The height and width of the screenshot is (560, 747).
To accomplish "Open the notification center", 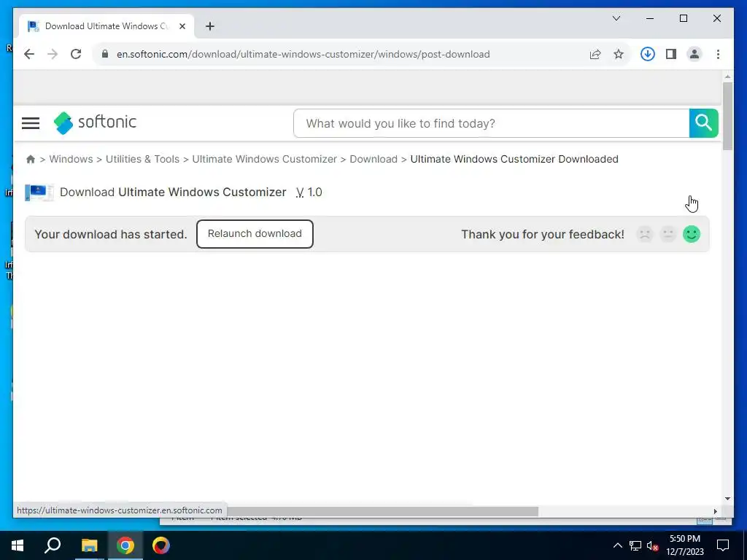I will click(723, 545).
